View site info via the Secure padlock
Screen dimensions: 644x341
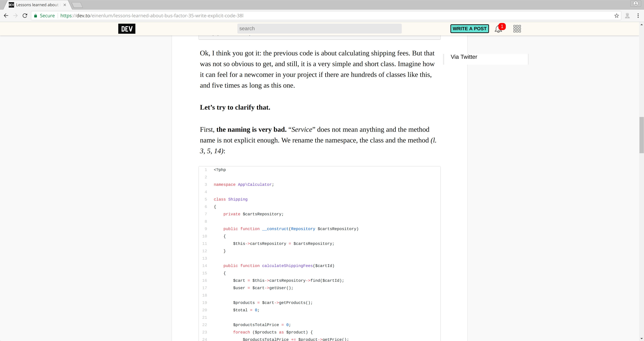(36, 15)
